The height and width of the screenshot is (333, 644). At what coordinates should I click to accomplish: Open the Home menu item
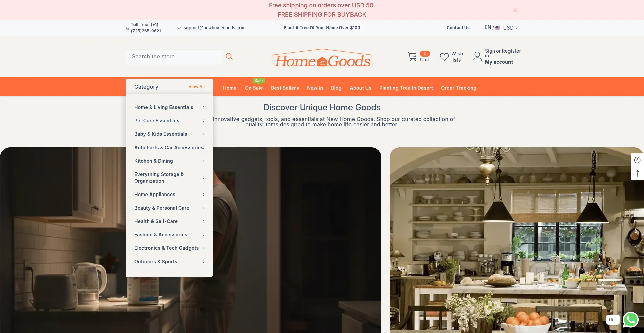point(230,88)
